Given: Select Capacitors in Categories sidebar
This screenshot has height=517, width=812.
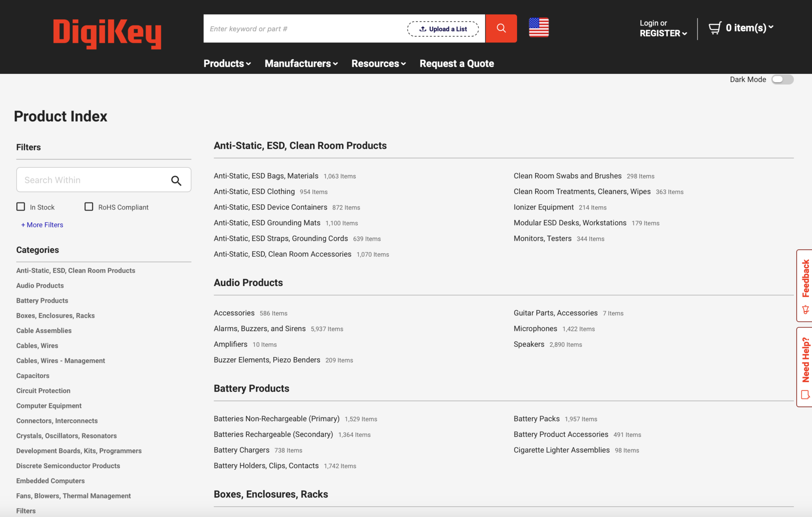Looking at the screenshot, I should pos(33,375).
